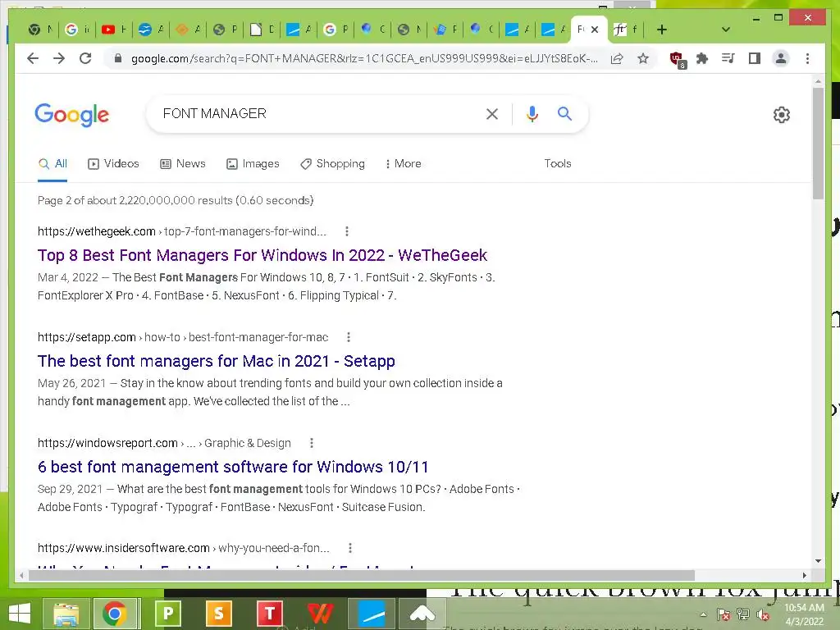Click the scroll-right arrow of horizontal scrollbar
Image resolution: width=840 pixels, height=630 pixels.
(x=805, y=575)
